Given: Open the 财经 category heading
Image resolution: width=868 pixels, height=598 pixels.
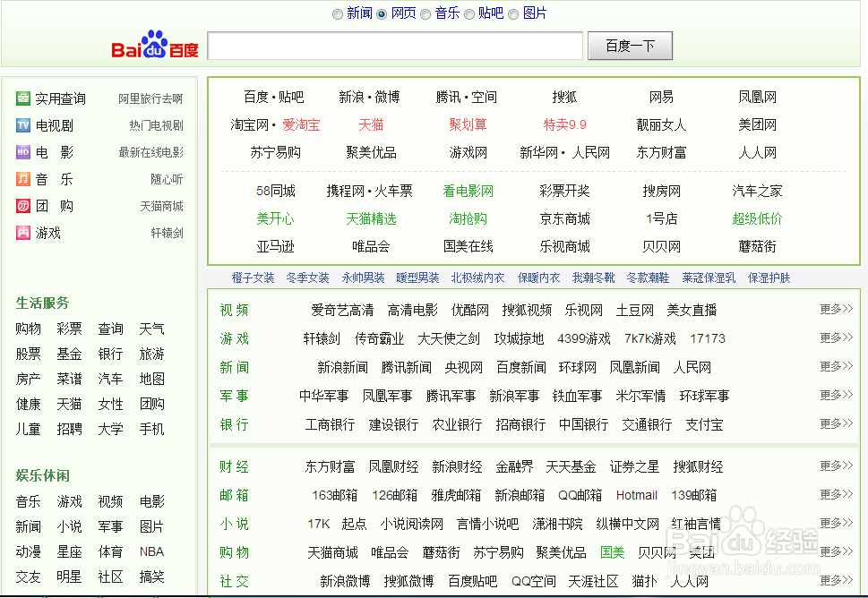Looking at the screenshot, I should click(x=234, y=467).
